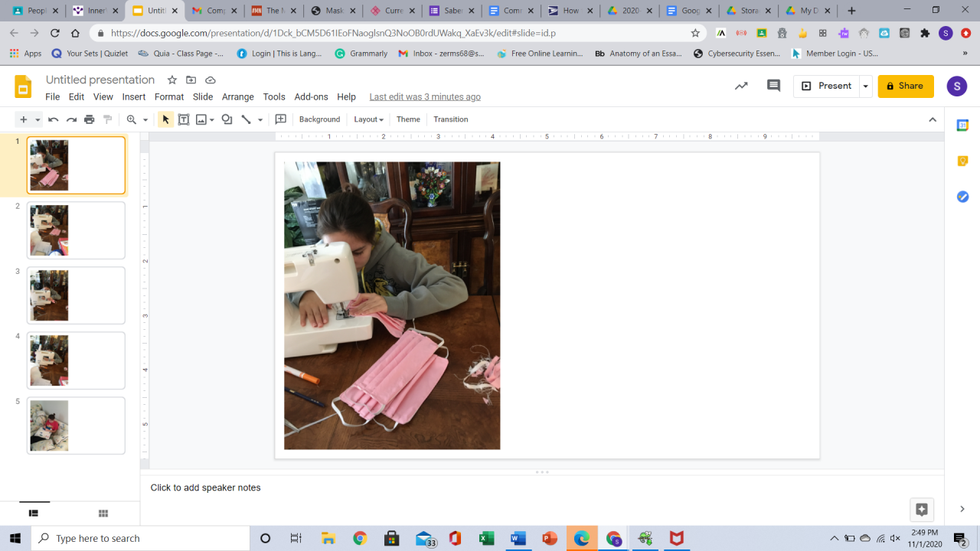Viewport: 980px width, 551px height.
Task: Open the Grammarly bookmark
Action: 361,54
